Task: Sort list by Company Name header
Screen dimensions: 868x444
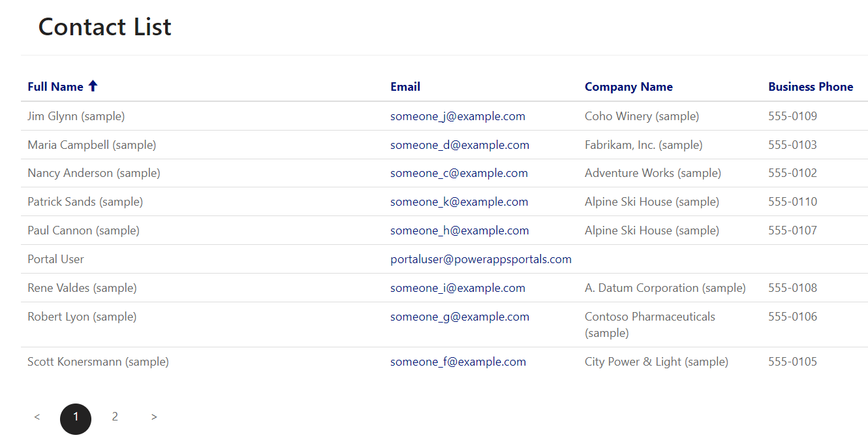Action: (628, 87)
